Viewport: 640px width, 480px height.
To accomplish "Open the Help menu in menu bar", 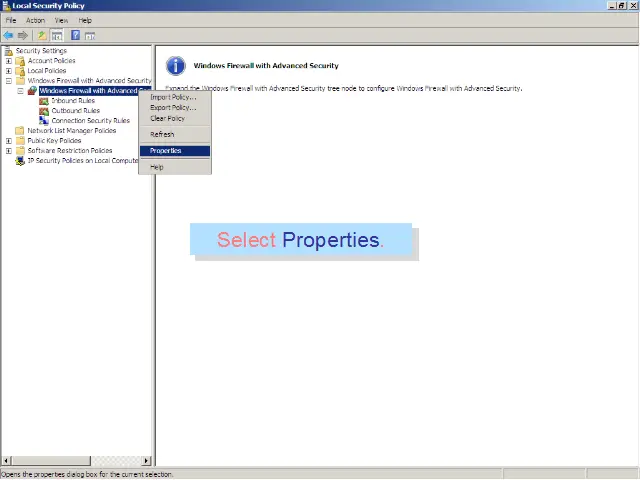I will coord(85,20).
